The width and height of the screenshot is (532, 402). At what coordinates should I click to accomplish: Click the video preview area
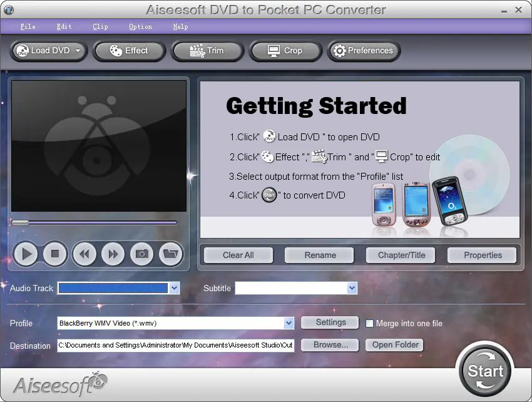(99, 146)
